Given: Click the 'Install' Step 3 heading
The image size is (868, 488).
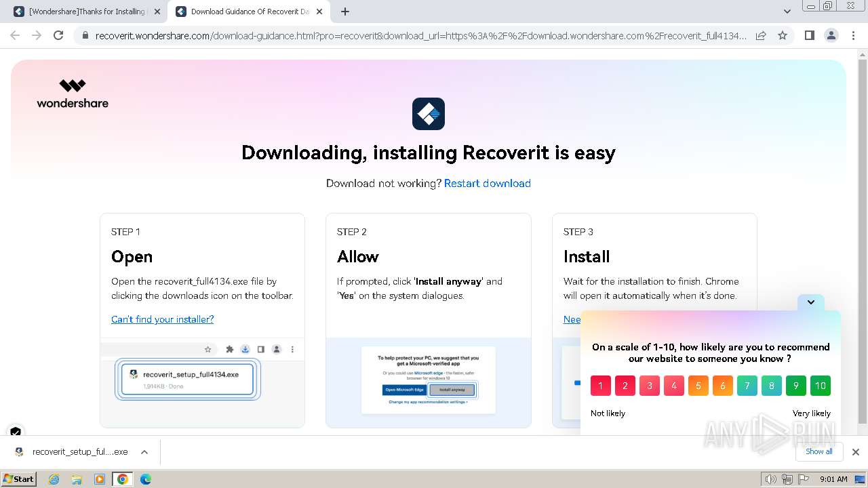Looking at the screenshot, I should [587, 257].
